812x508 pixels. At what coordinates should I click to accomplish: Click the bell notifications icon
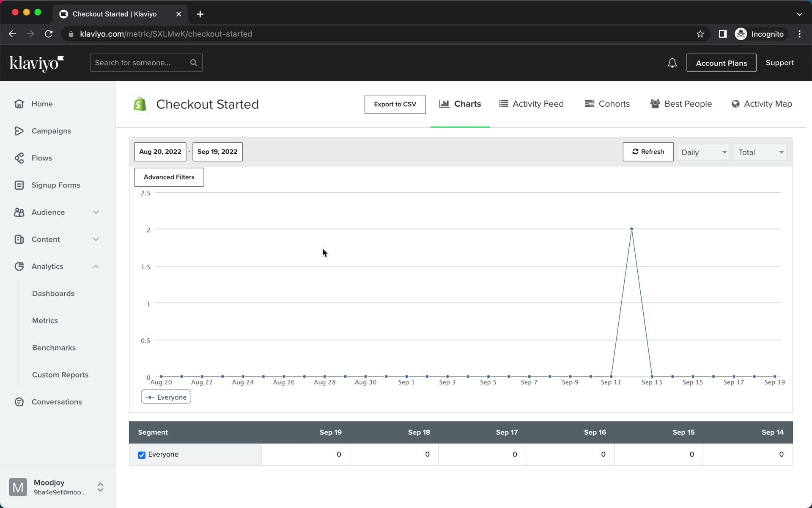click(x=672, y=63)
